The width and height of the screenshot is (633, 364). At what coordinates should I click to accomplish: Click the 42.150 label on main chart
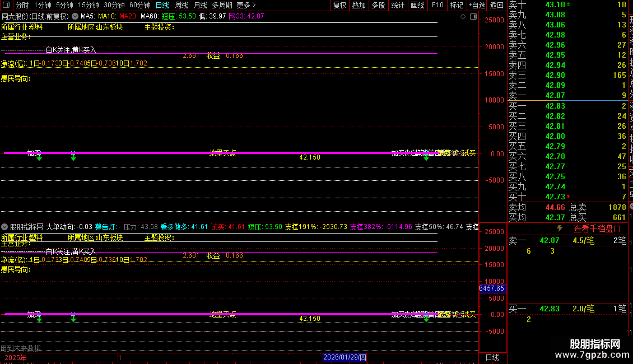point(310,157)
